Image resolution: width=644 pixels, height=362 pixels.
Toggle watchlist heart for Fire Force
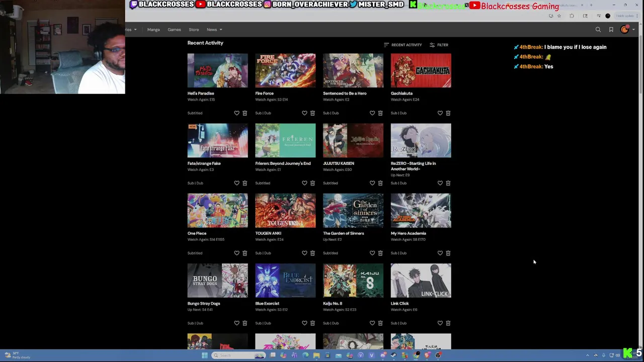(304, 113)
